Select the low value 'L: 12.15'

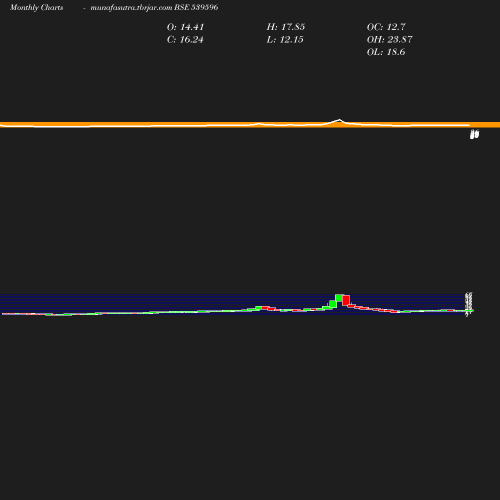coord(285,40)
